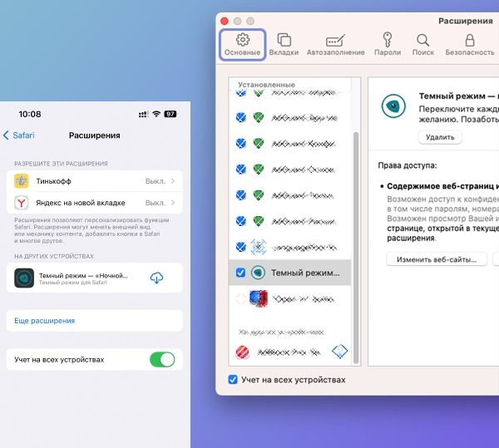This screenshot has height=448, width=499.
Task: Open the Поиск magnifier pane
Action: click(x=422, y=44)
